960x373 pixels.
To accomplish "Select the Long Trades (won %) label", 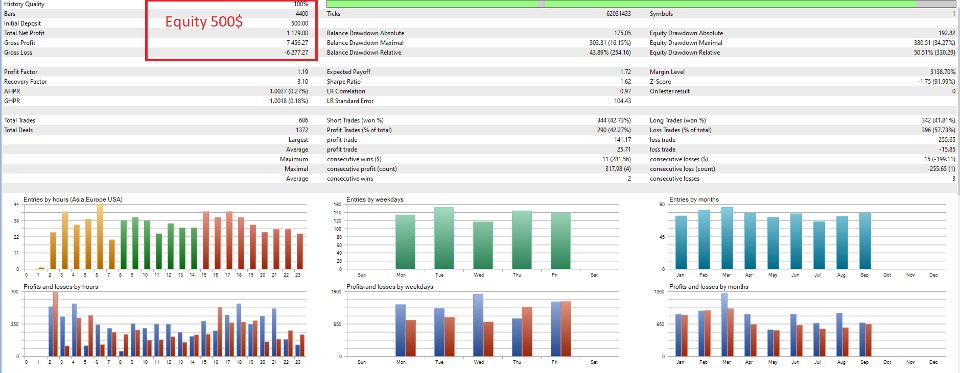I will click(x=677, y=121).
